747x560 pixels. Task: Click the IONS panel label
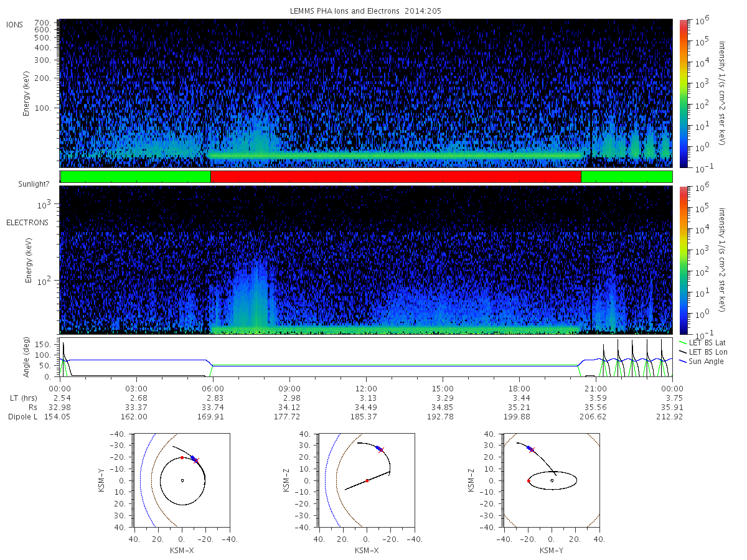[x=15, y=24]
